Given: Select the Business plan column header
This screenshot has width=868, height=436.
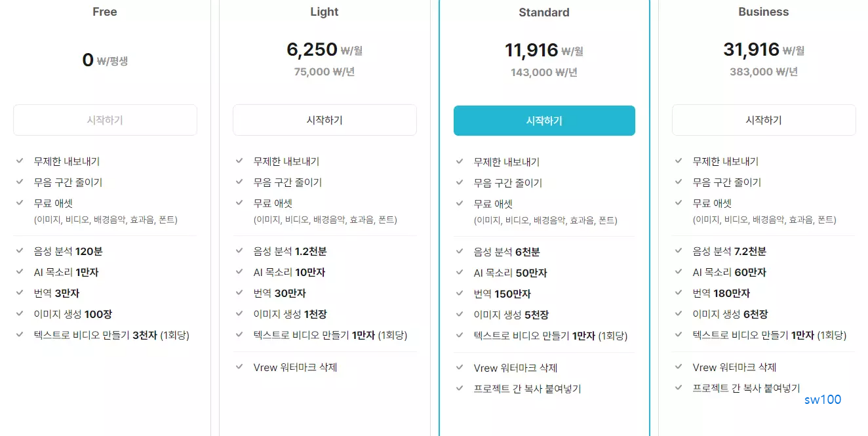Looking at the screenshot, I should [763, 11].
